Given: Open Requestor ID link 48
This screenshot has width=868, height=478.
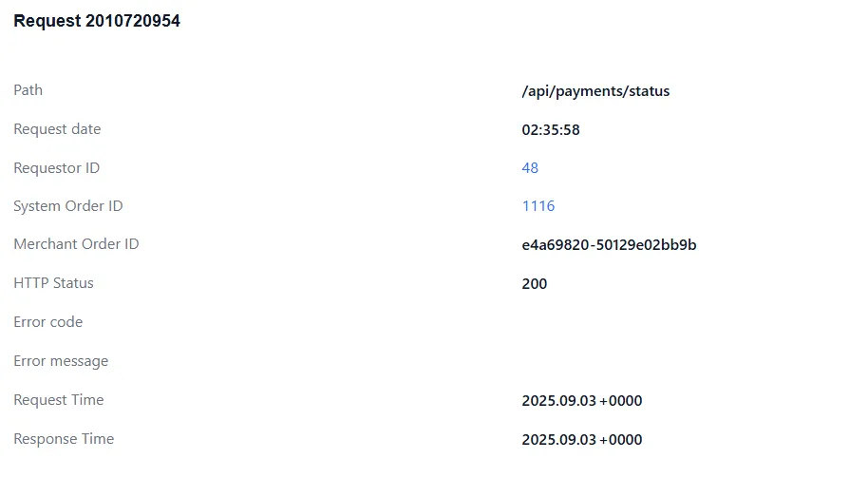Looking at the screenshot, I should pyautogui.click(x=530, y=168).
